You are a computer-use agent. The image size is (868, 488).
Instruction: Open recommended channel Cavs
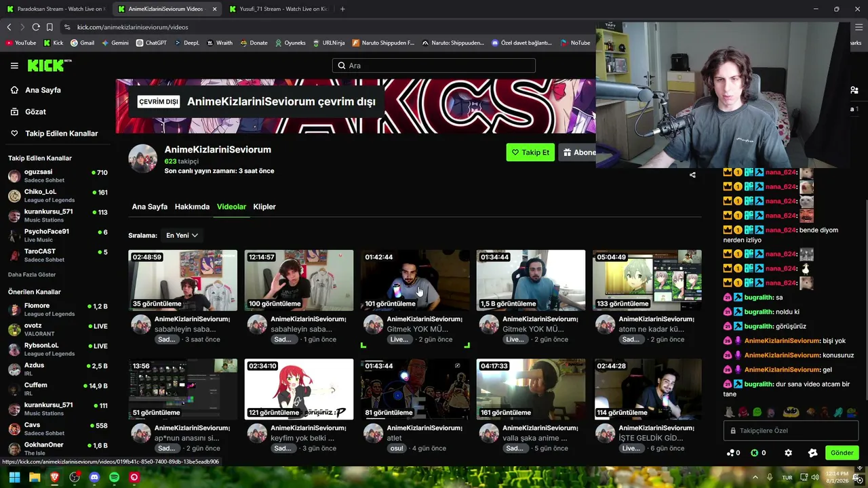point(58,429)
